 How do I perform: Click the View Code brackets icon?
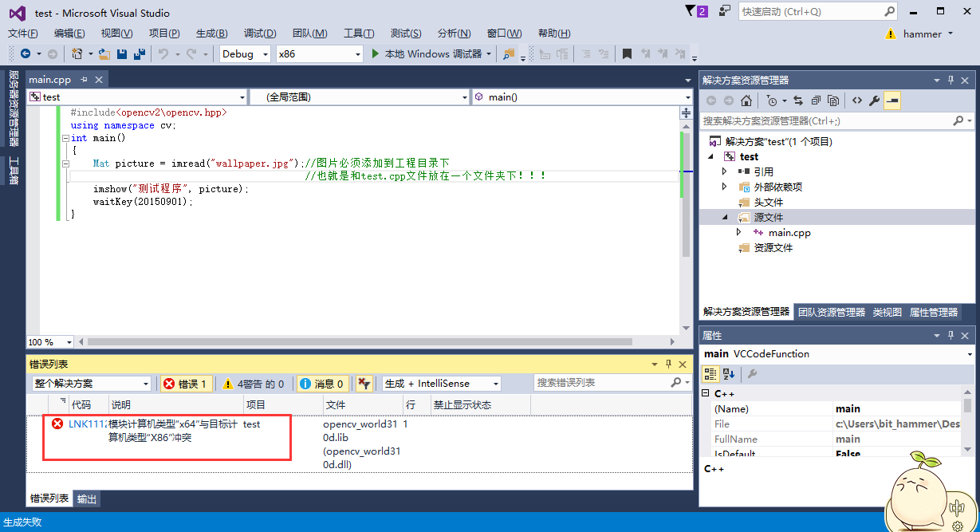click(x=856, y=100)
